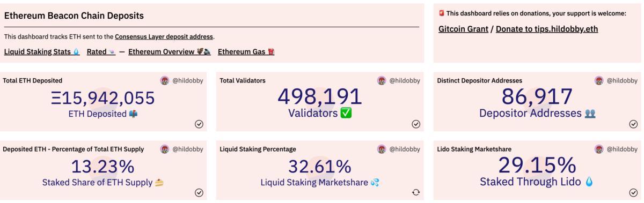Open the Ethereum Gas link
This screenshot has width=644, height=203.
(246, 52)
